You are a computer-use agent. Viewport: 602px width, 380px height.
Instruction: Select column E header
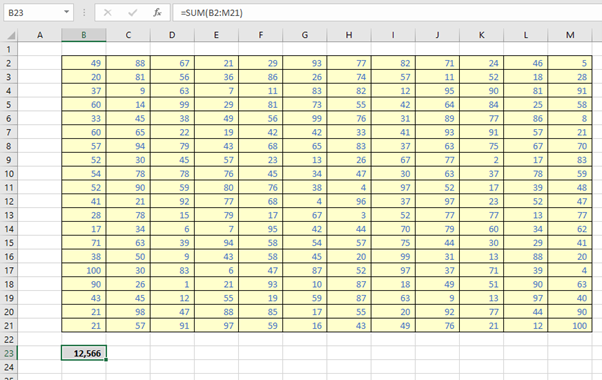click(217, 35)
